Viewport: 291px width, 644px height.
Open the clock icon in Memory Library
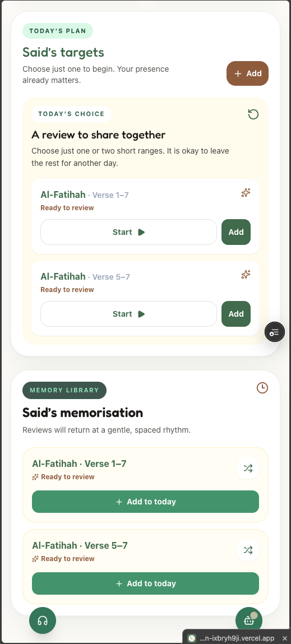point(262,388)
